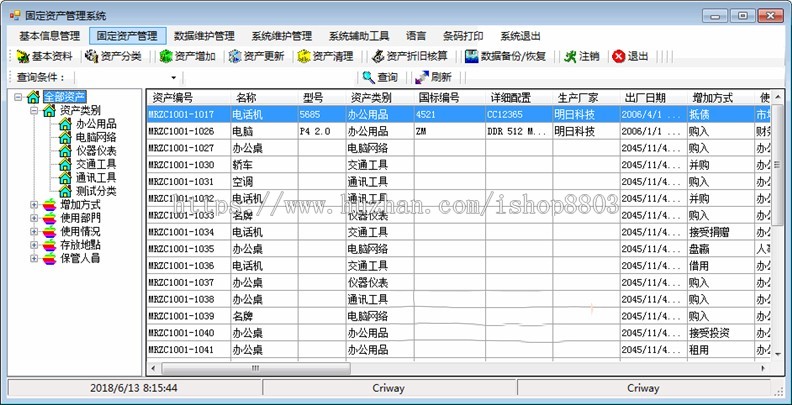The width and height of the screenshot is (792, 405).
Task: Click the apple icon beside 使用部门
Action: [x=50, y=218]
